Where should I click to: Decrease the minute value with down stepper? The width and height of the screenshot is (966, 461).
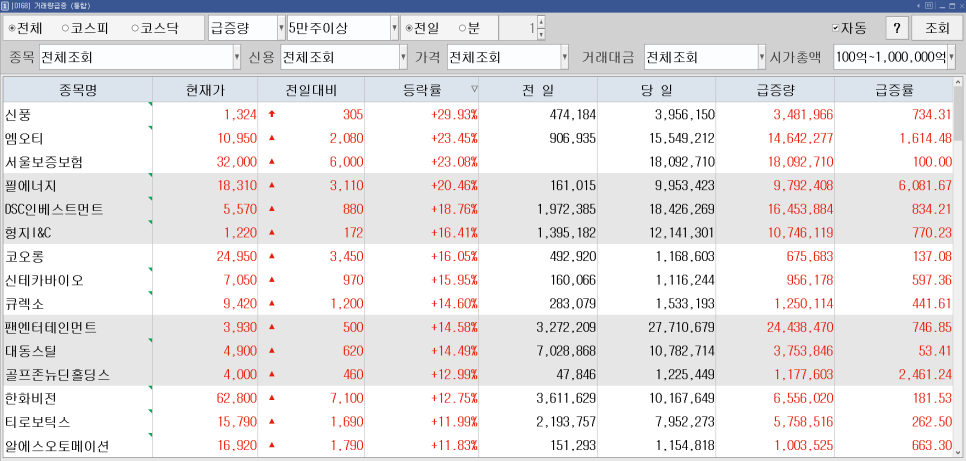tap(541, 35)
